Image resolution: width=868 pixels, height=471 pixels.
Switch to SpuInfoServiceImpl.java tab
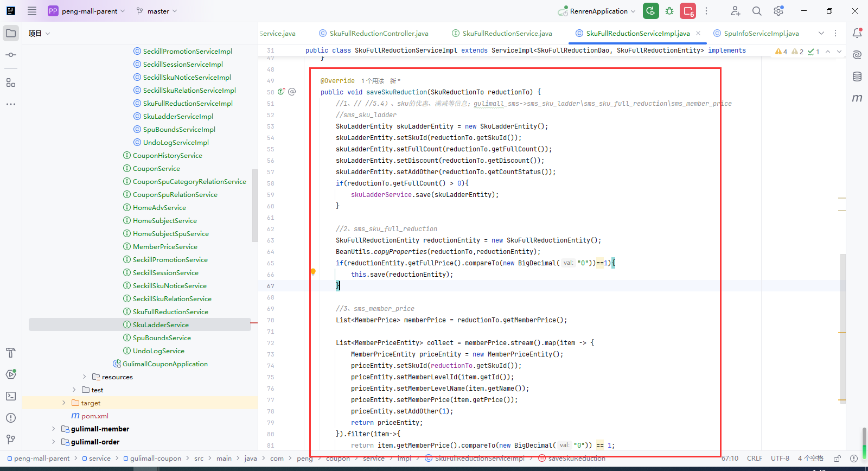click(756, 33)
